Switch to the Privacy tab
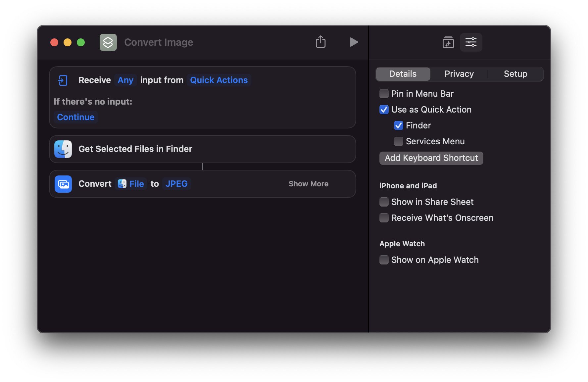This screenshot has width=588, height=382. coord(459,74)
